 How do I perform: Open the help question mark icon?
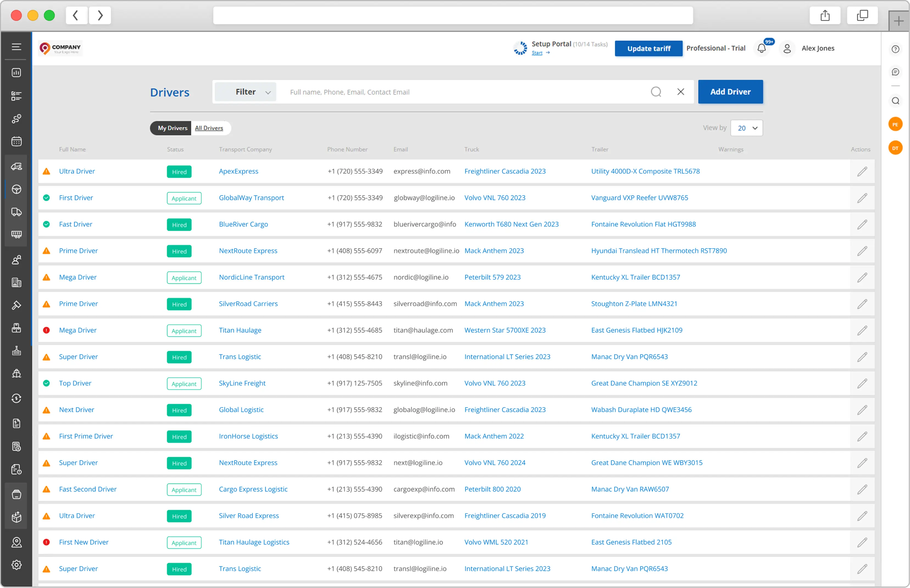895,49
